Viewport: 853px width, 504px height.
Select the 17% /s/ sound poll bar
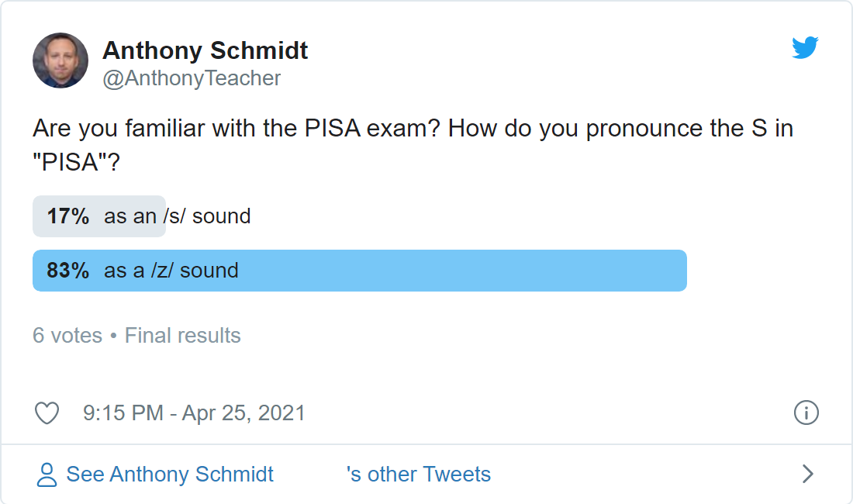pyautogui.click(x=99, y=216)
